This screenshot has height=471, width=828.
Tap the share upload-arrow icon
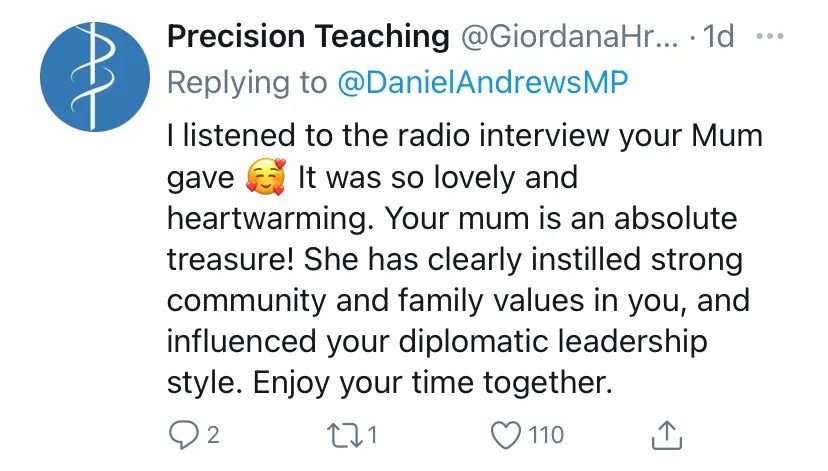[x=667, y=435]
